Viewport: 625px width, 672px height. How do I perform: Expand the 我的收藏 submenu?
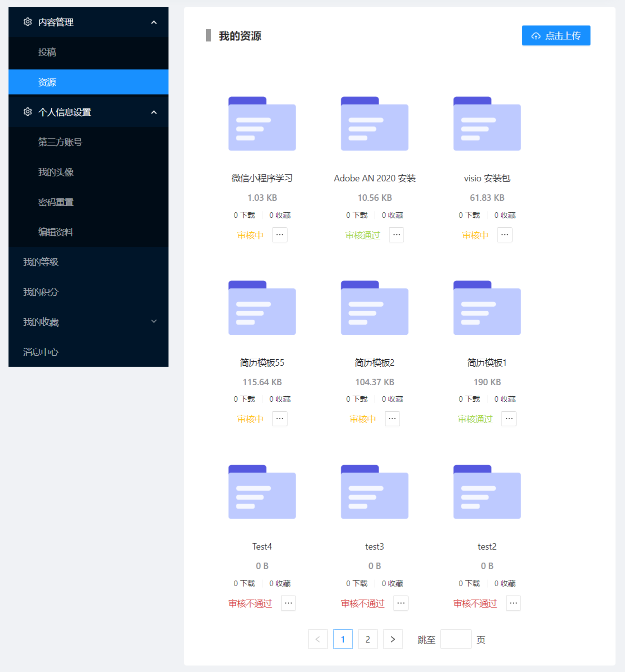154,321
